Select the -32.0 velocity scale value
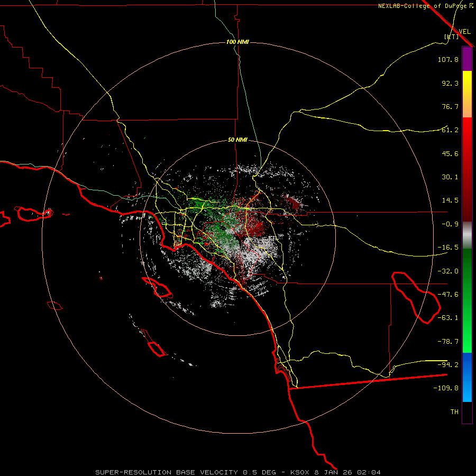Screen dimensions: 476x476 [x=448, y=271]
